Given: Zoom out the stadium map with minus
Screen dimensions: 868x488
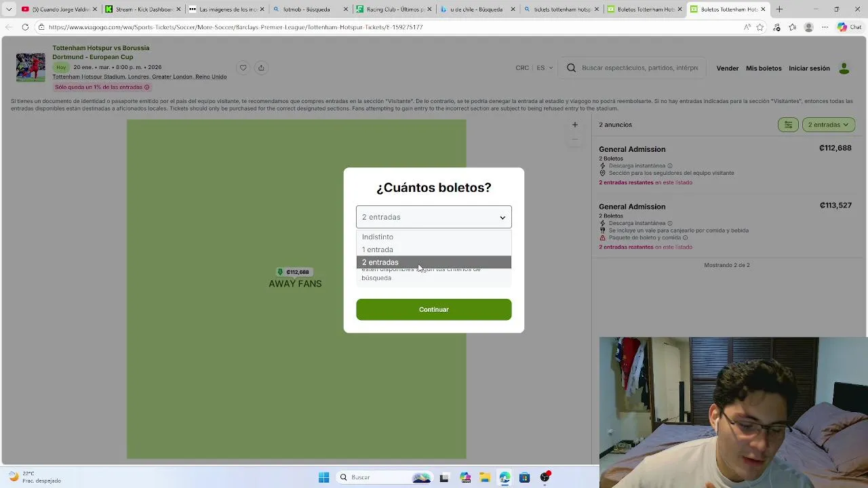Looking at the screenshot, I should click(574, 140).
